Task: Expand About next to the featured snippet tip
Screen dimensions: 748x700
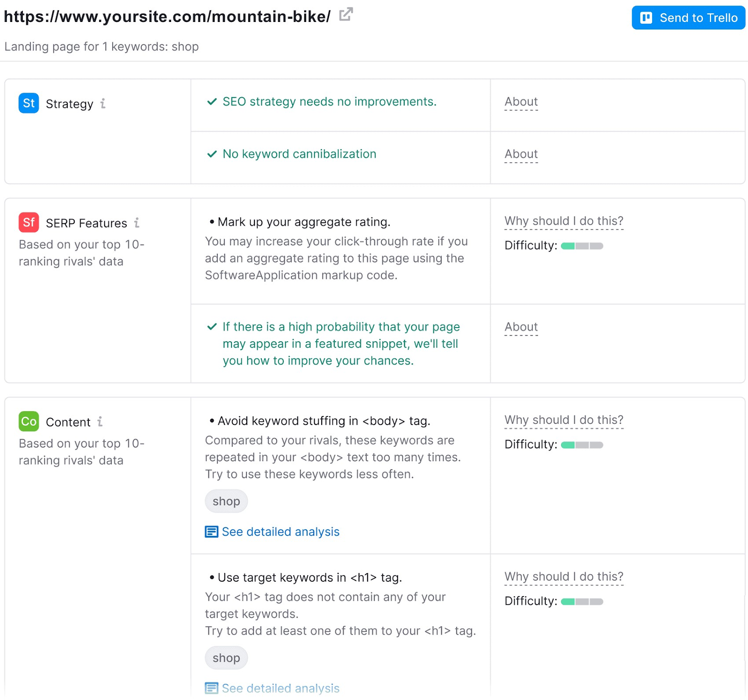Action: [x=520, y=327]
